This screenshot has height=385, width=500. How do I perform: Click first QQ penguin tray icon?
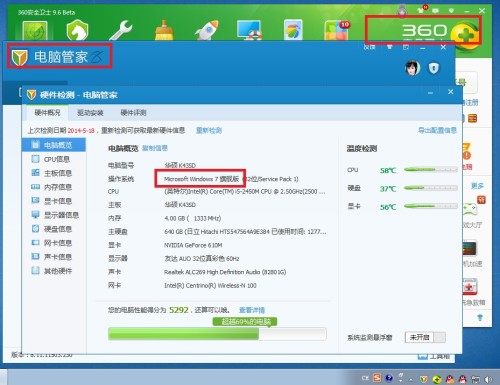[x=450, y=379]
